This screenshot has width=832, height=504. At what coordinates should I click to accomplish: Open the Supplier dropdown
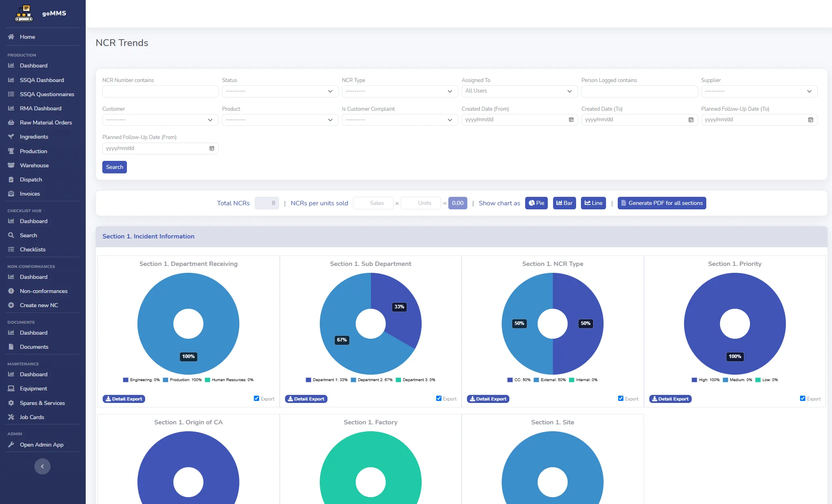(x=759, y=91)
